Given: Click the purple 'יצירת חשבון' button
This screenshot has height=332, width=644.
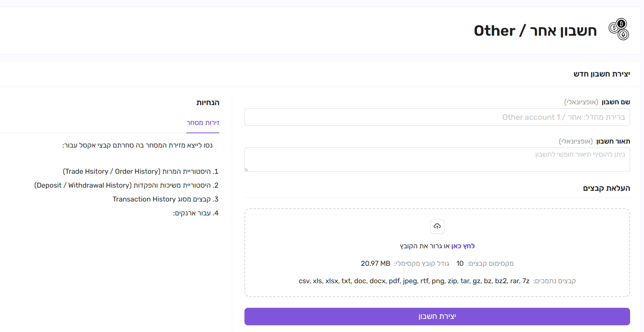Looking at the screenshot, I should pyautogui.click(x=437, y=317).
